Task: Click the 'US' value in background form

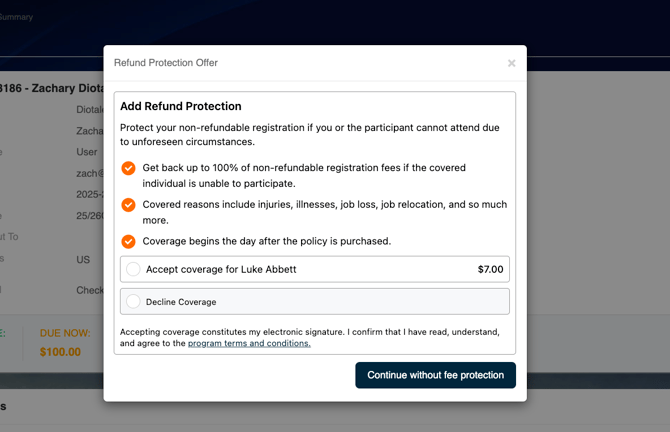Action: tap(83, 260)
